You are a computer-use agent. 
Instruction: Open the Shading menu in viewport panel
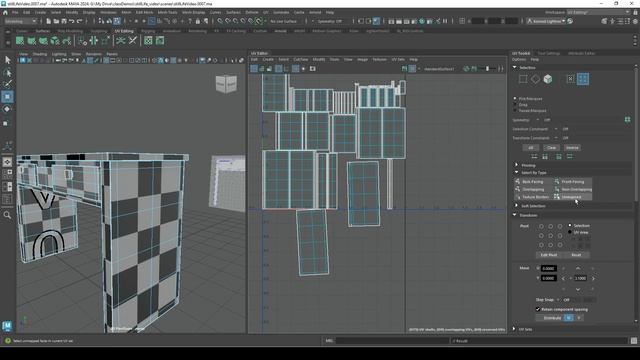pos(40,54)
